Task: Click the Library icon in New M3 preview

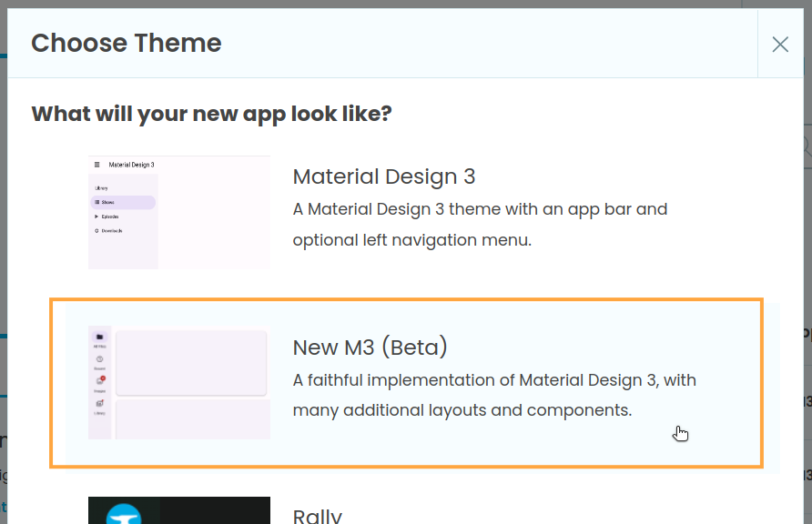Action: point(99,403)
